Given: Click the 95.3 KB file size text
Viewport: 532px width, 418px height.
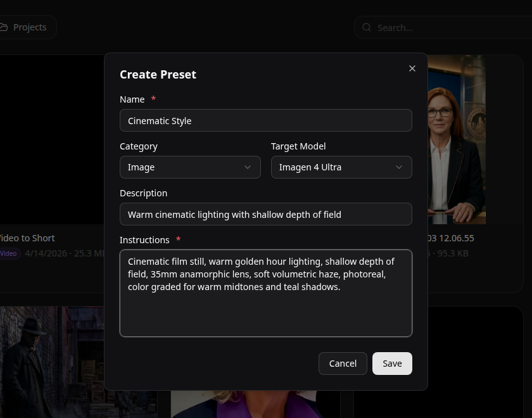Looking at the screenshot, I should (453, 253).
